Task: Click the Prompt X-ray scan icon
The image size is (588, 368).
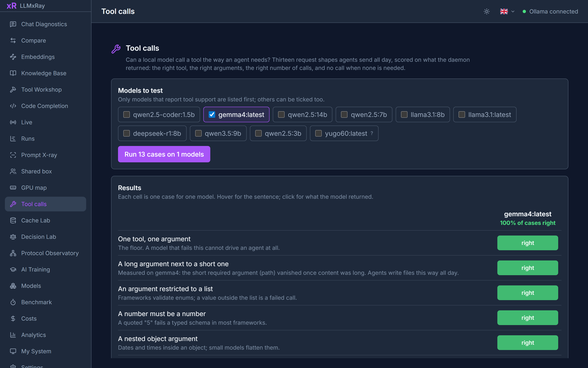Action: coord(13,155)
